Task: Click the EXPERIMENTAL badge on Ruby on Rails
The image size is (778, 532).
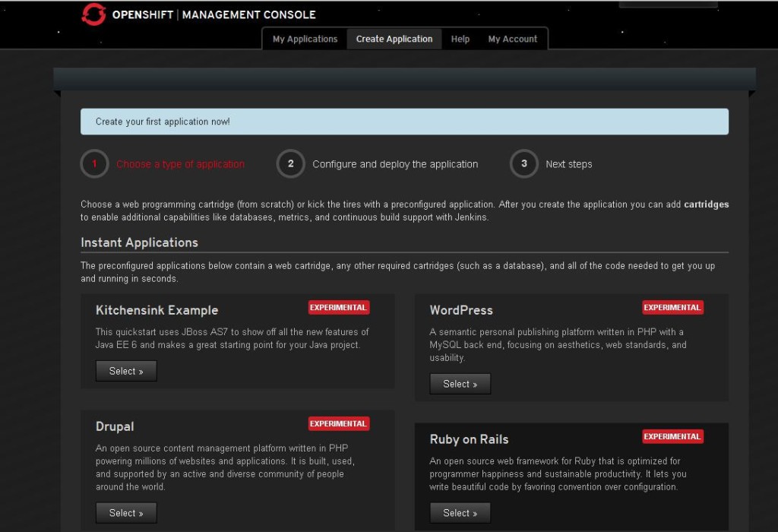Action: pos(672,436)
